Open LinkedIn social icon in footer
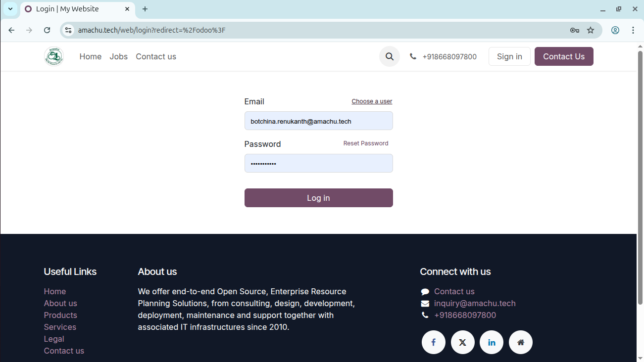Viewport: 644px width, 362px height. [492, 342]
